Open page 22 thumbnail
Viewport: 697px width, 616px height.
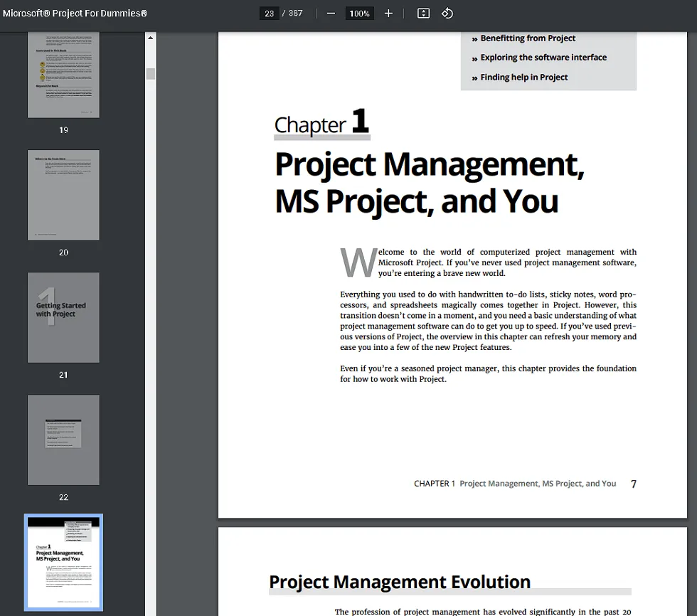63,440
